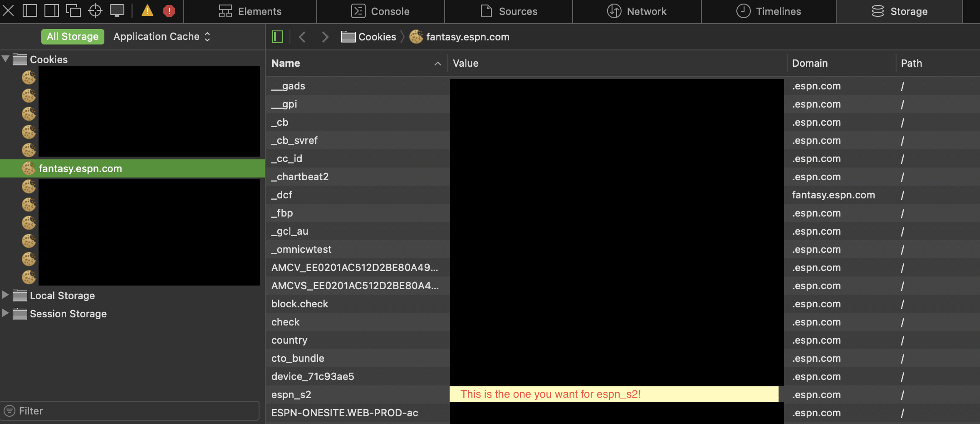The height and width of the screenshot is (424, 980).
Task: Select the Session Storage tree item
Action: coord(132,314)
